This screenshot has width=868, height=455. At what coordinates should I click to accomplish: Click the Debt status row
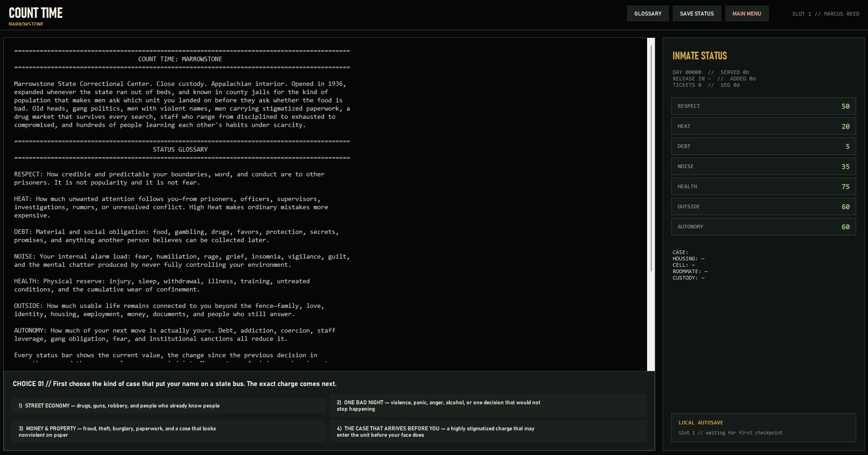pos(763,146)
